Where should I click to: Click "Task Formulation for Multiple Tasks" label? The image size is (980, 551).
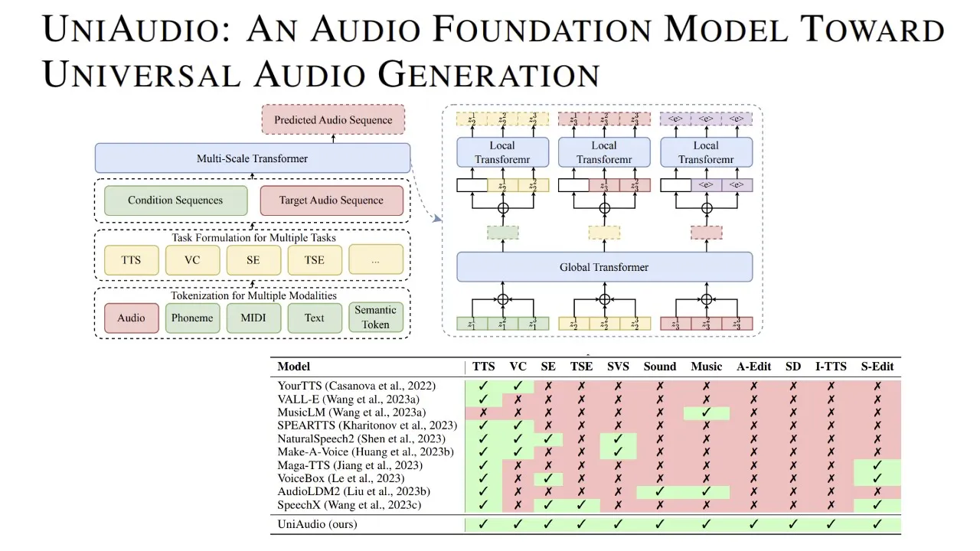pos(253,237)
